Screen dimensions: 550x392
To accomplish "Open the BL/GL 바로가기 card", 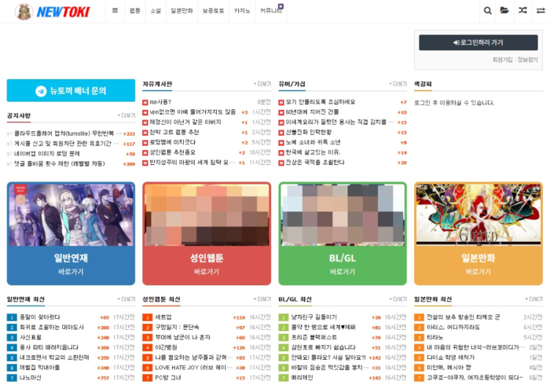I will pos(343,233).
